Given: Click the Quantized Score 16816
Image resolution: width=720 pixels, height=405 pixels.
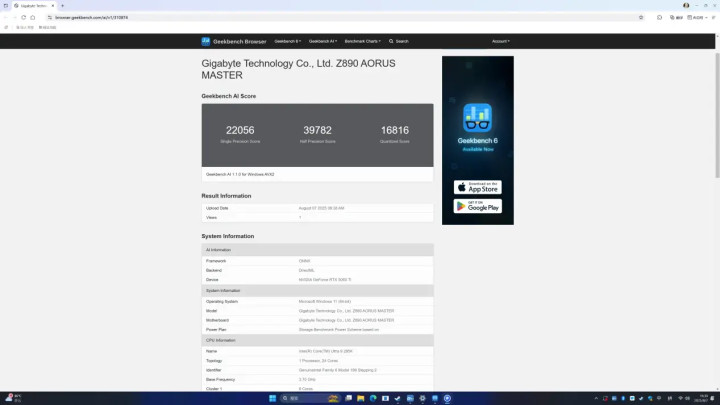Looking at the screenshot, I should pos(395,130).
